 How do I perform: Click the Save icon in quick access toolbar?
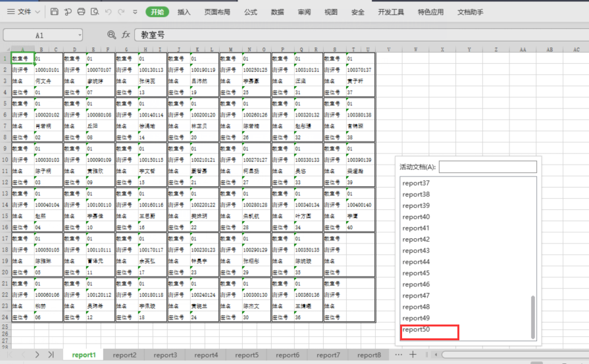point(54,12)
